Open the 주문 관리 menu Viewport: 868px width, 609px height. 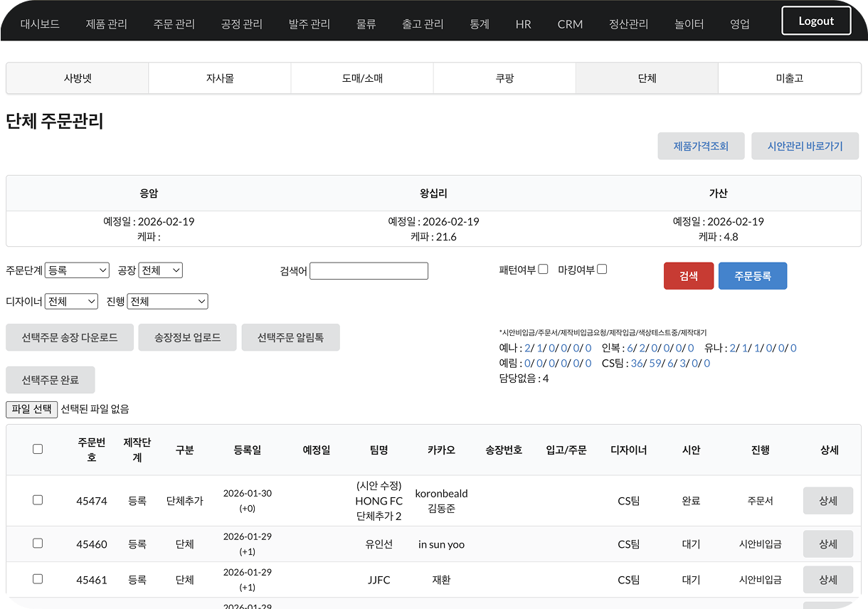pyautogui.click(x=174, y=24)
